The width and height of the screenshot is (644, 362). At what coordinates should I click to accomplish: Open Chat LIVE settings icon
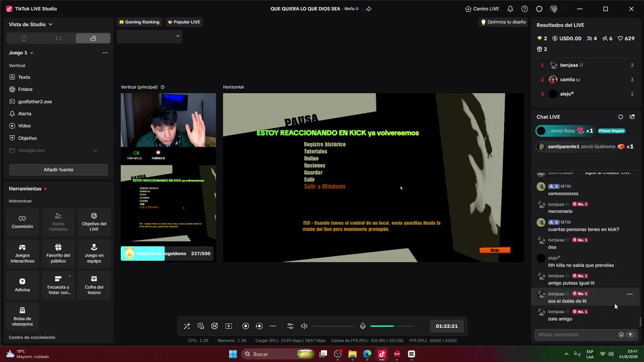[620, 117]
